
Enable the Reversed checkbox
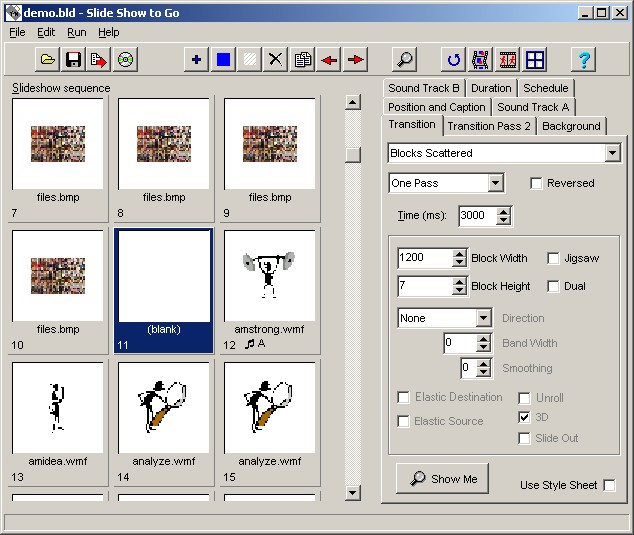click(536, 183)
